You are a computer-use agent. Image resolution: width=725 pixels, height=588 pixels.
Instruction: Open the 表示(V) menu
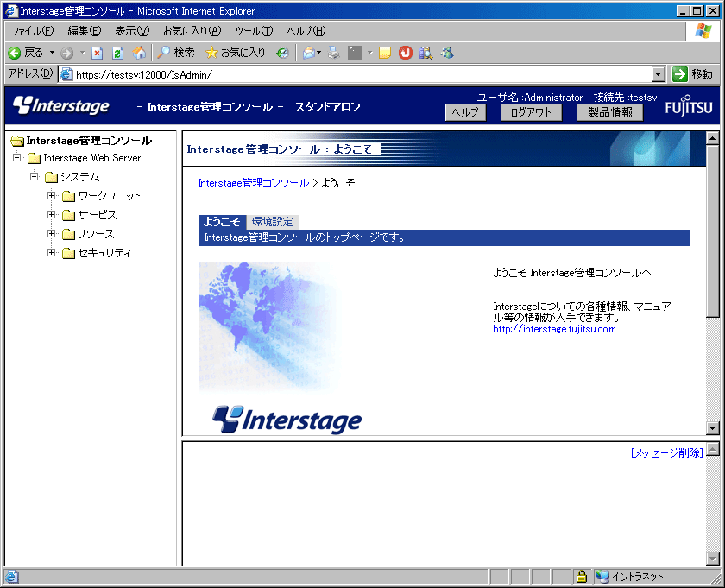[x=132, y=31]
